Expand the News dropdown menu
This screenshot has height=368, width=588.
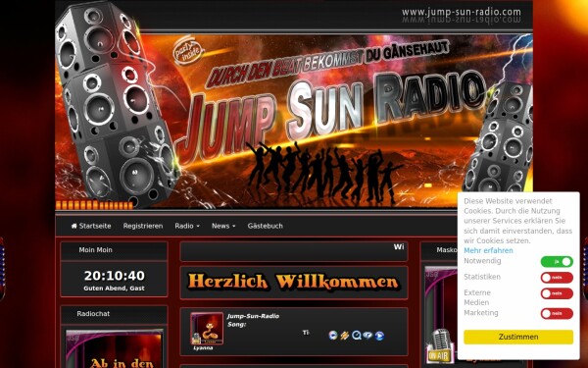pos(223,226)
